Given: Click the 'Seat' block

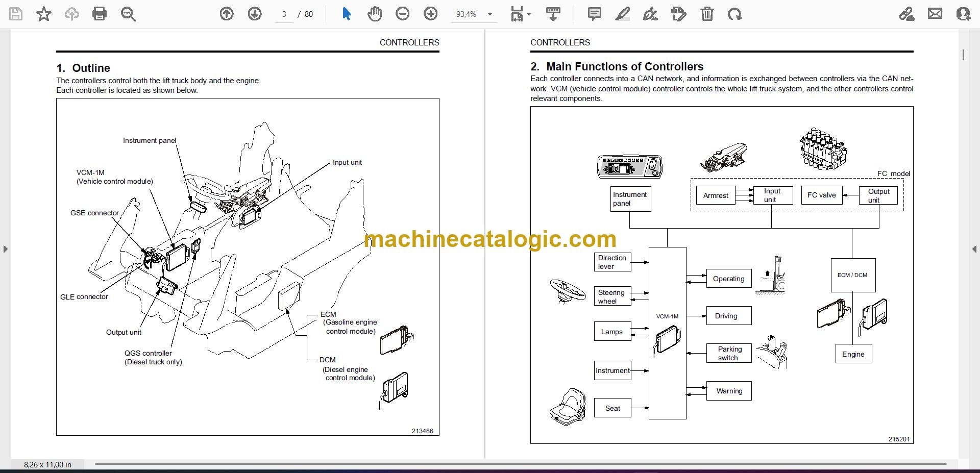Looking at the screenshot, I should [x=612, y=408].
